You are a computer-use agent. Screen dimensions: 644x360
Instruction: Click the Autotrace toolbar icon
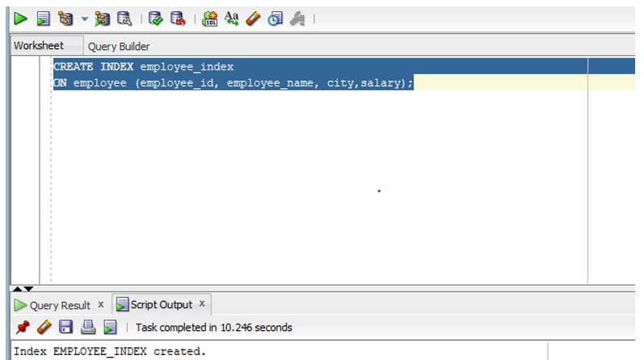pos(103,19)
